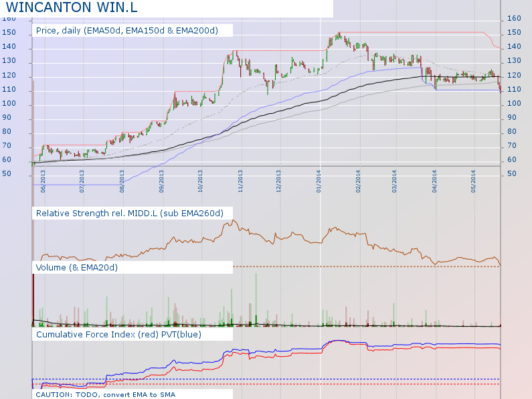
Task: Click the 03/2014 date axis label
Action: coord(394,181)
